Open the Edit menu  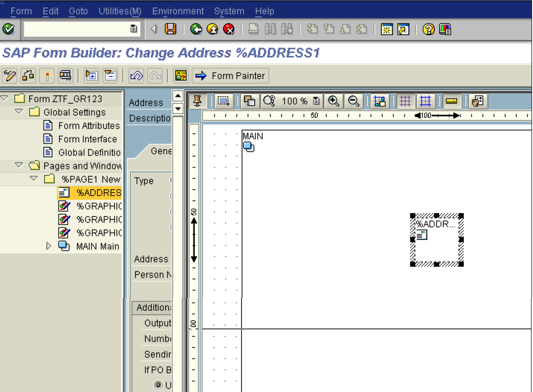[51, 11]
